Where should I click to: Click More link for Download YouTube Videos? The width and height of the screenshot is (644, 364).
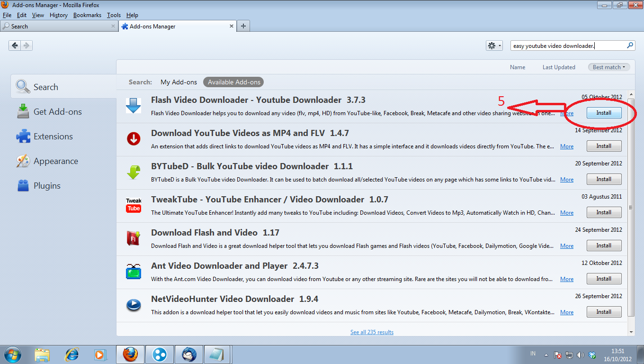pos(567,146)
